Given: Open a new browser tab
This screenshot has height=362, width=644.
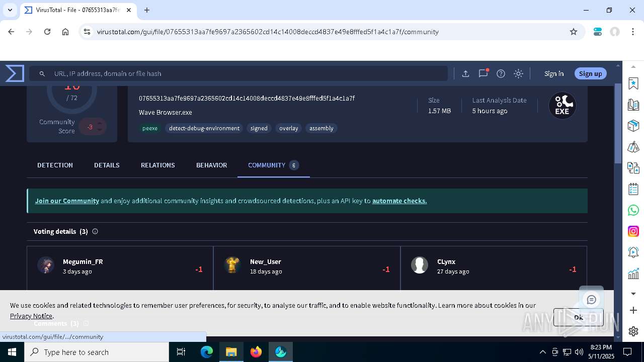Looking at the screenshot, I should tap(147, 10).
